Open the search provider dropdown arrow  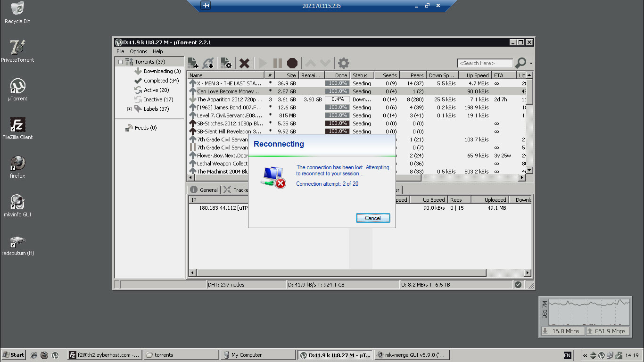click(x=531, y=63)
